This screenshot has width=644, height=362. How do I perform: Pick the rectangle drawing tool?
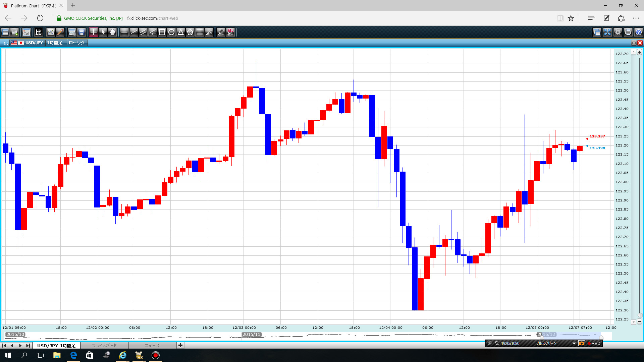162,32
